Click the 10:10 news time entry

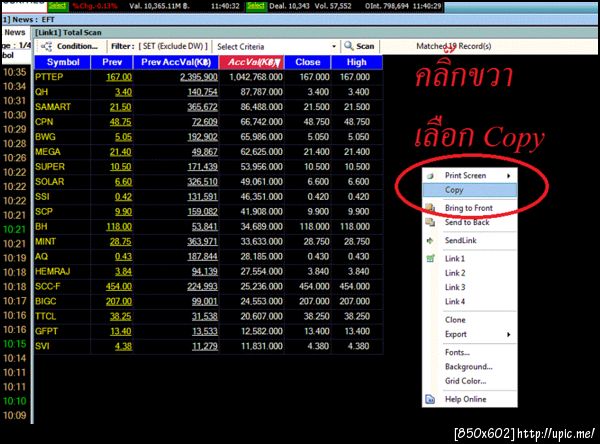click(15, 401)
